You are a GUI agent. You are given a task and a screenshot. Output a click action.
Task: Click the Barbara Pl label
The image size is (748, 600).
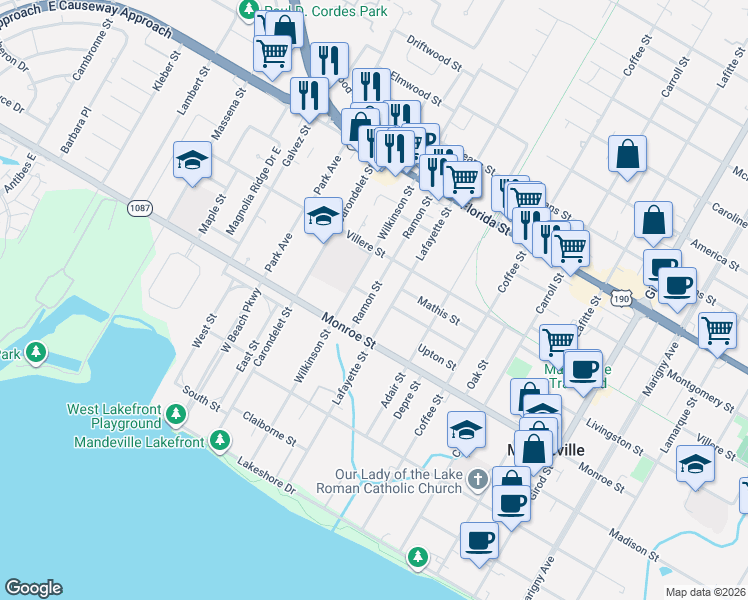point(75,130)
